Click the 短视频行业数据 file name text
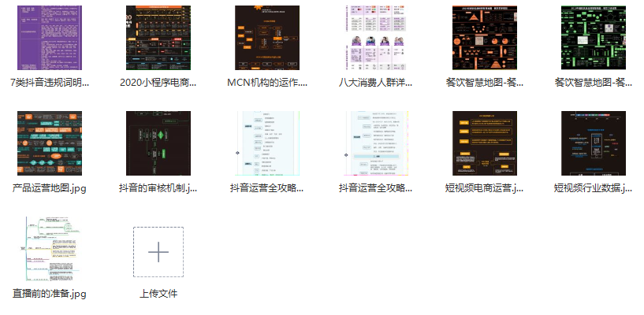Screen dimensions: 644x315 [x=593, y=188]
